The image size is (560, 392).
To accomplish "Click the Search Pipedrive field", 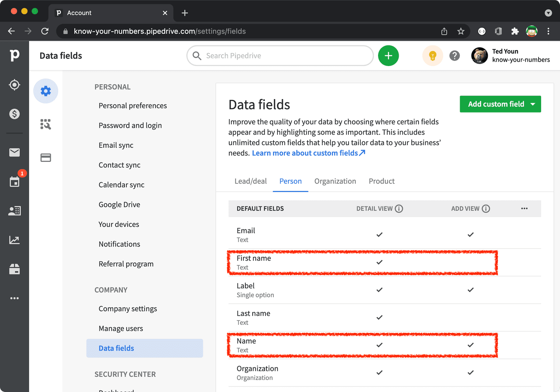I will [280, 56].
